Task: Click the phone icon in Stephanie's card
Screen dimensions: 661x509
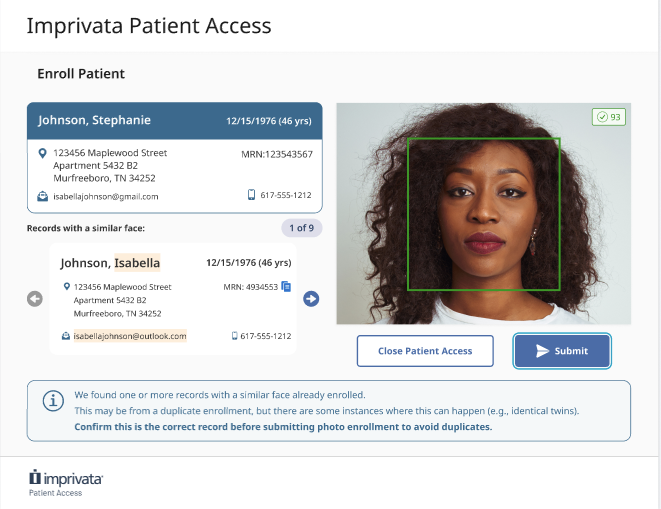Action: point(251,194)
